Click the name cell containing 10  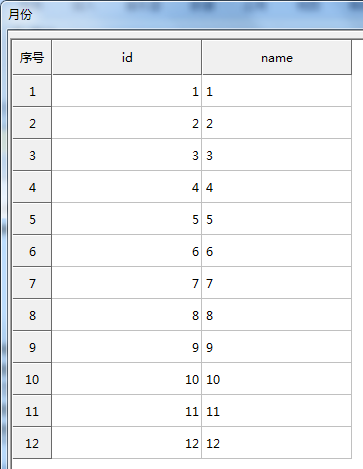(277, 379)
